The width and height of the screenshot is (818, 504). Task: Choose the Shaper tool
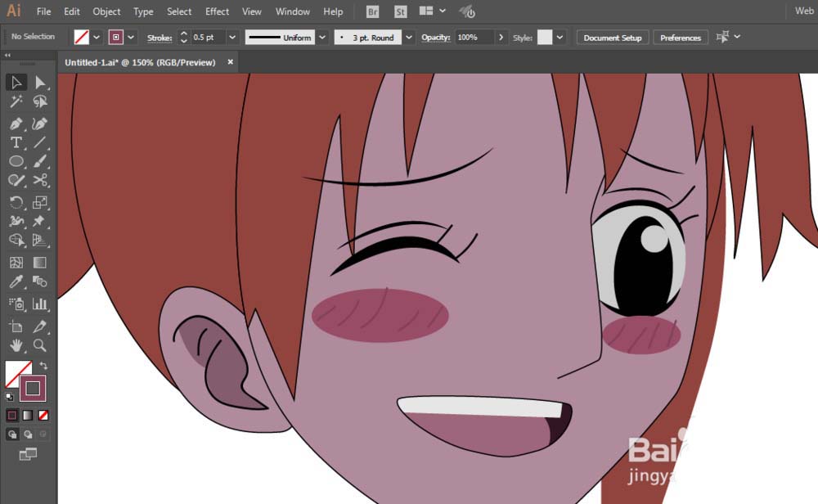coord(16,181)
